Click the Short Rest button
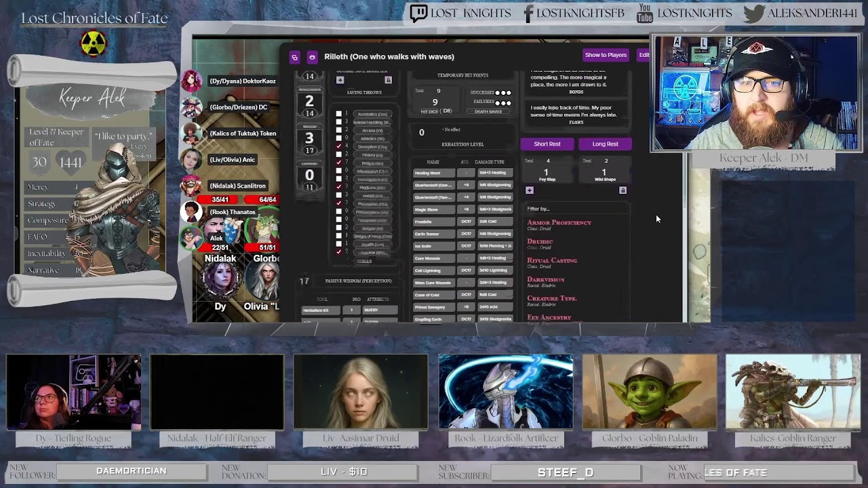This screenshot has height=488, width=868. (547, 144)
